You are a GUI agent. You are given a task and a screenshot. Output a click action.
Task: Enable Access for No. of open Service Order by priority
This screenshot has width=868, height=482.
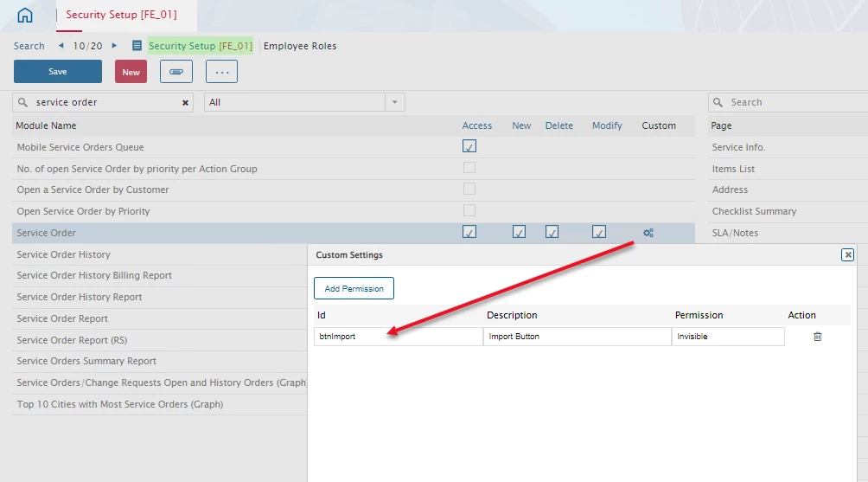(469, 167)
